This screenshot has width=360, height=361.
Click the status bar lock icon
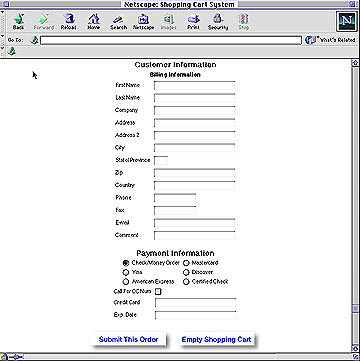click(5, 357)
